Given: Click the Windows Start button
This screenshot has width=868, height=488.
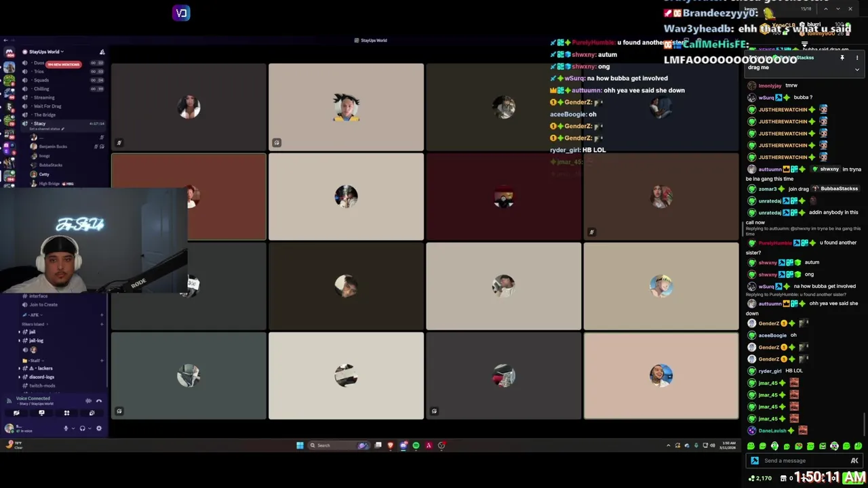Looking at the screenshot, I should tap(300, 445).
